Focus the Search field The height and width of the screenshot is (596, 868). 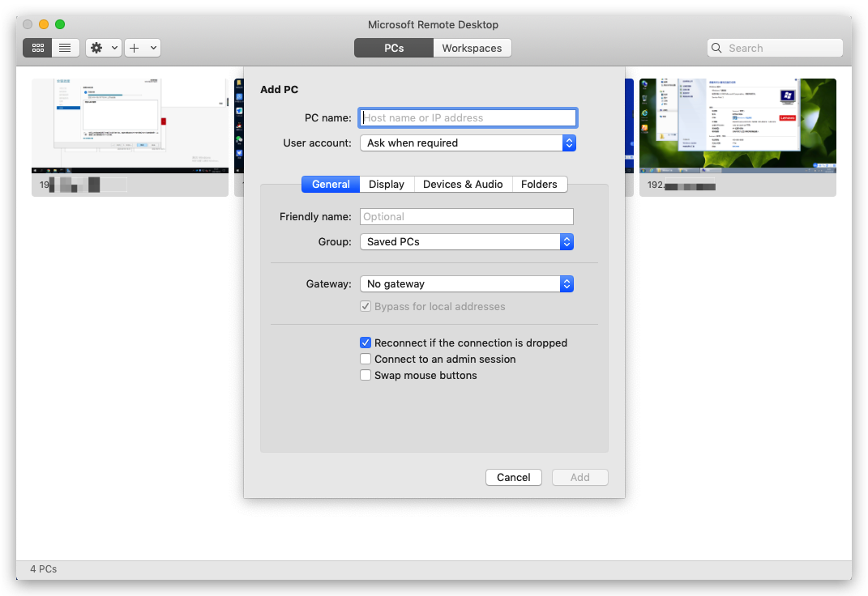[775, 48]
